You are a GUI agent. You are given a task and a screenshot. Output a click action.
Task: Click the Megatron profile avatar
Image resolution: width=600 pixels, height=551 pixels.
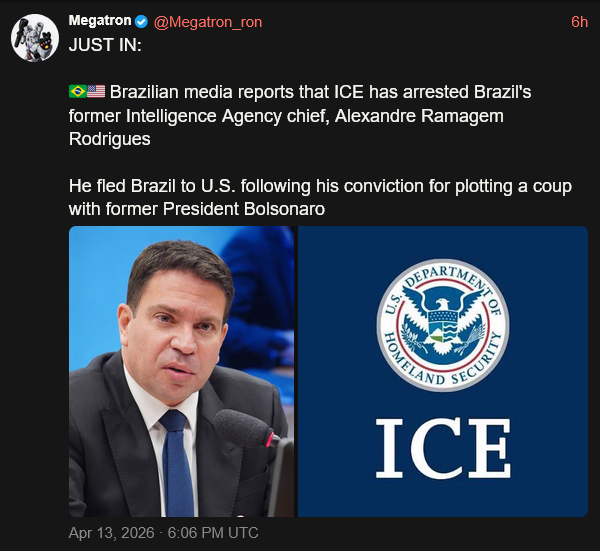tap(33, 39)
